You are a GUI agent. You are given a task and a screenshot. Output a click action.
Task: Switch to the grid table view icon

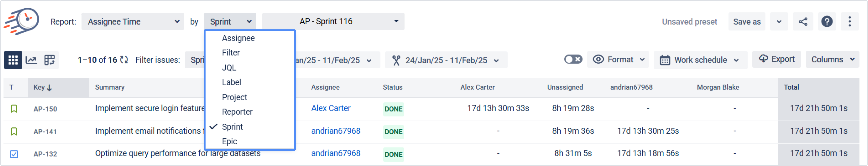pos(13,60)
